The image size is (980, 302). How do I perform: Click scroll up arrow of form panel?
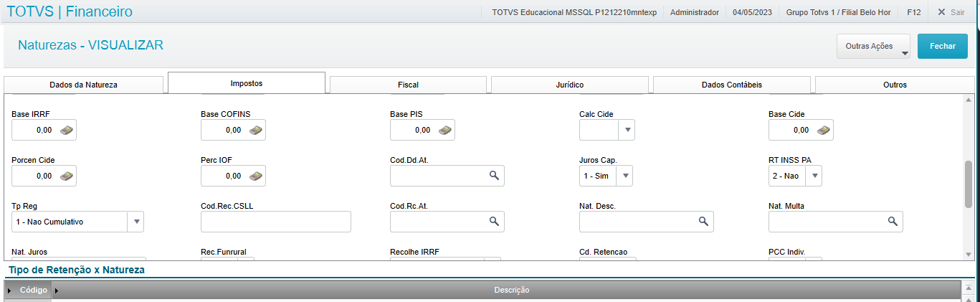click(969, 100)
